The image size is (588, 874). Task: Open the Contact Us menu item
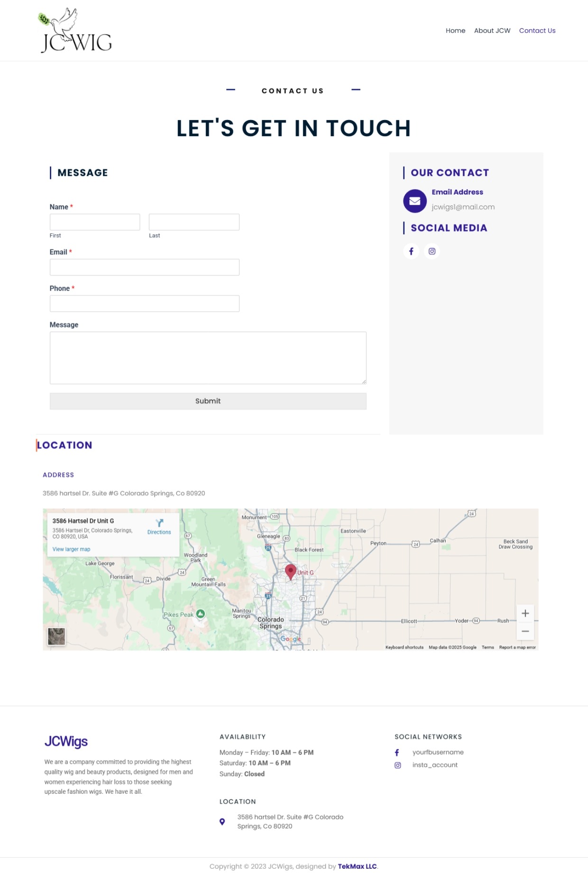point(537,31)
